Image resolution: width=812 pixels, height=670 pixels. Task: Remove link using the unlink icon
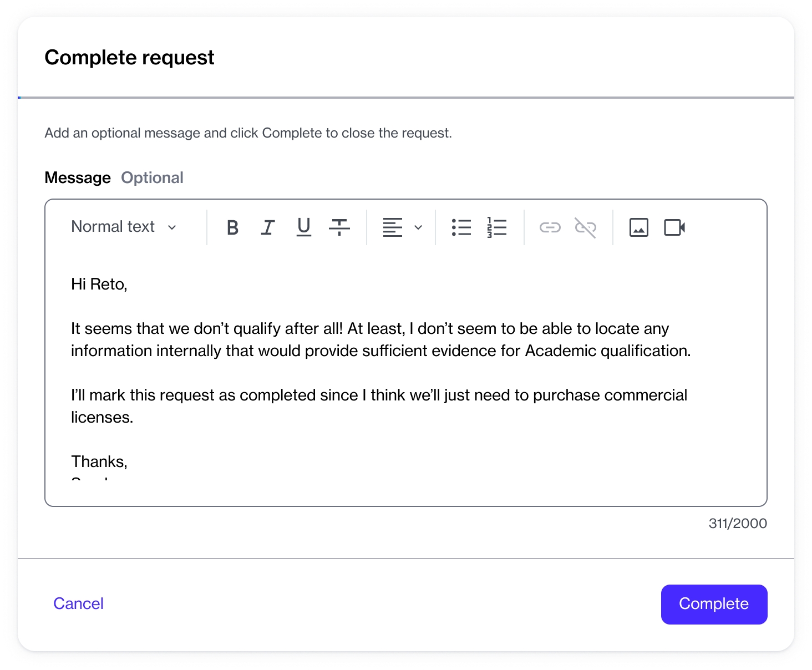[585, 227]
